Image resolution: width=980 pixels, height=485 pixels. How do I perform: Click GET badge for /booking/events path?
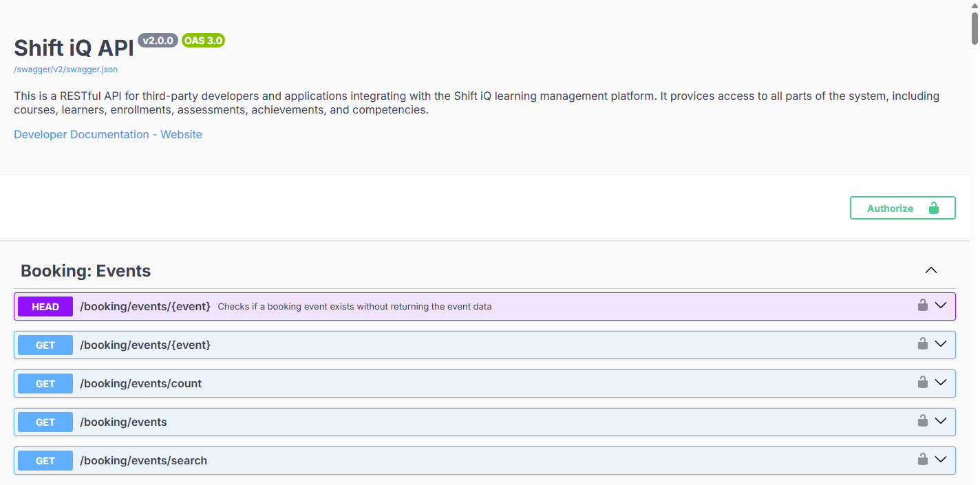pos(45,422)
